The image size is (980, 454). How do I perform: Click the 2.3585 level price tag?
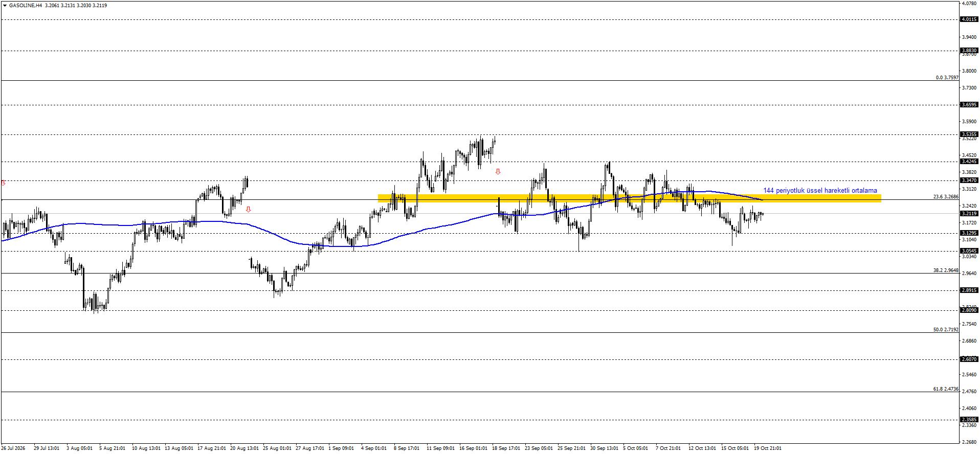point(969,420)
